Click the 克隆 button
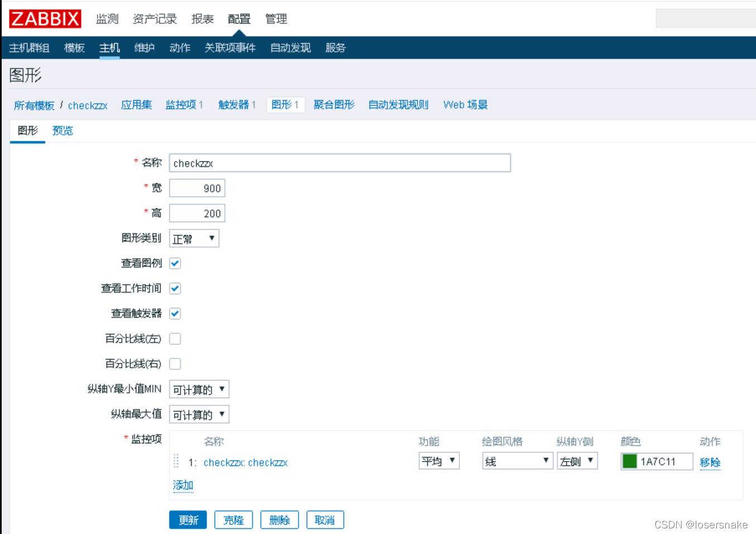Image resolution: width=756 pixels, height=534 pixels. (233, 520)
